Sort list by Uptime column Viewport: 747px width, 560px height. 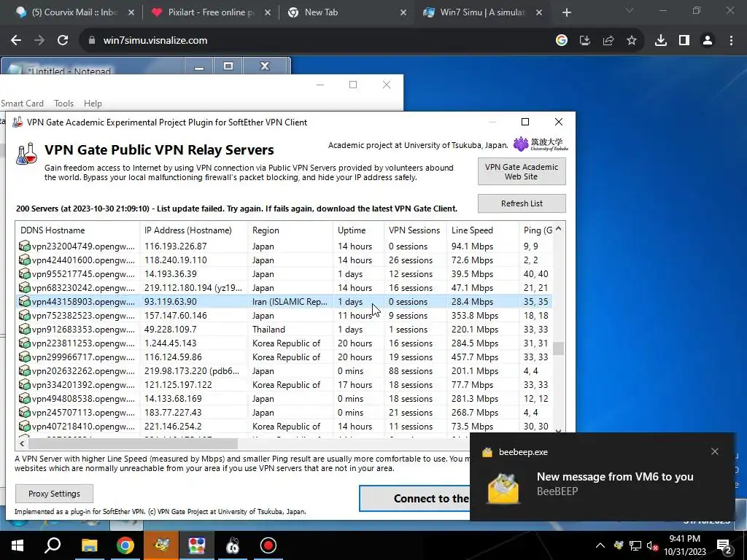point(358,230)
